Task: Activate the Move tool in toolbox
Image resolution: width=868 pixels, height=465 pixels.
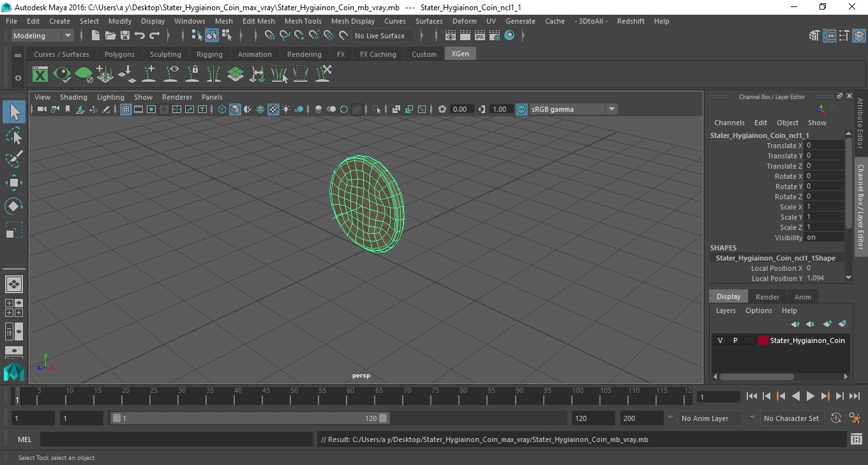Action: [14, 183]
